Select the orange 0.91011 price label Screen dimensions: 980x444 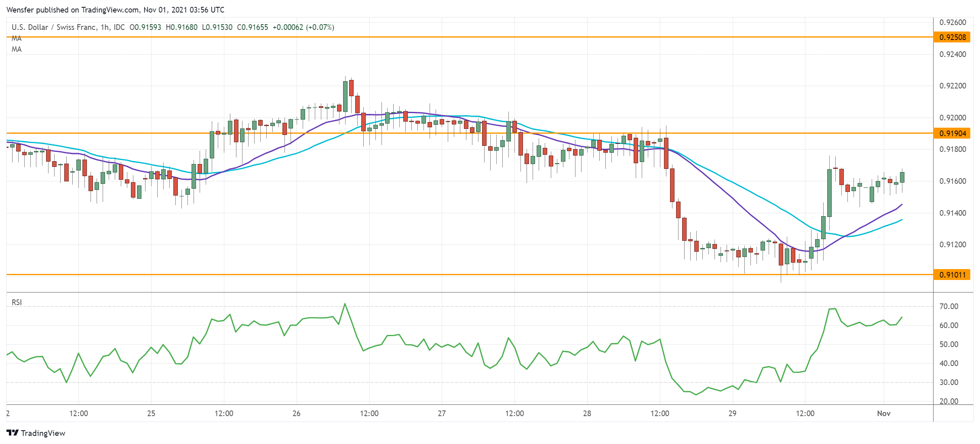[952, 275]
